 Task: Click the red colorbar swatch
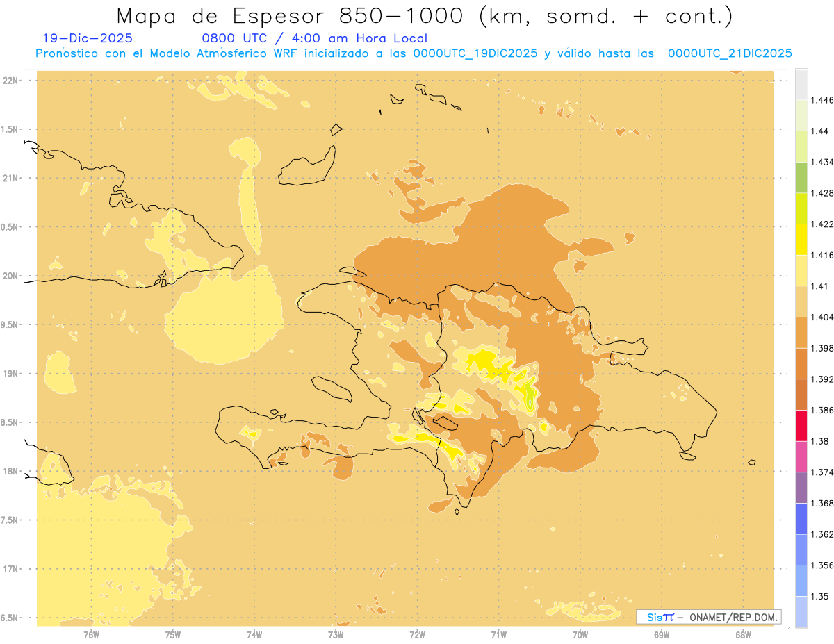[801, 425]
